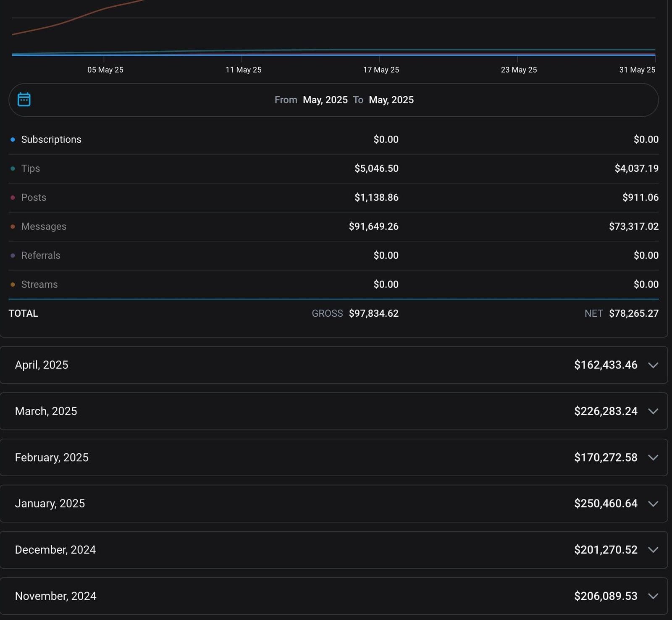
Task: Select the gross total $97,834.62
Action: (x=374, y=313)
